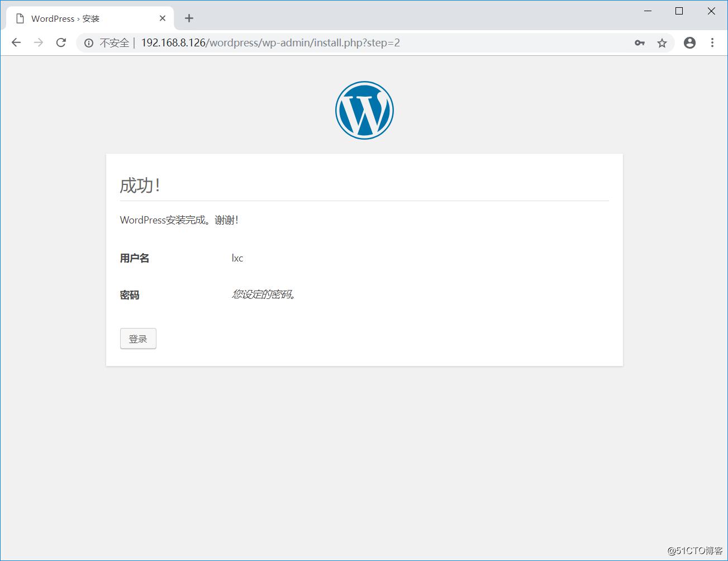Close the Chrome window
The width and height of the screenshot is (728, 561).
click(x=711, y=11)
